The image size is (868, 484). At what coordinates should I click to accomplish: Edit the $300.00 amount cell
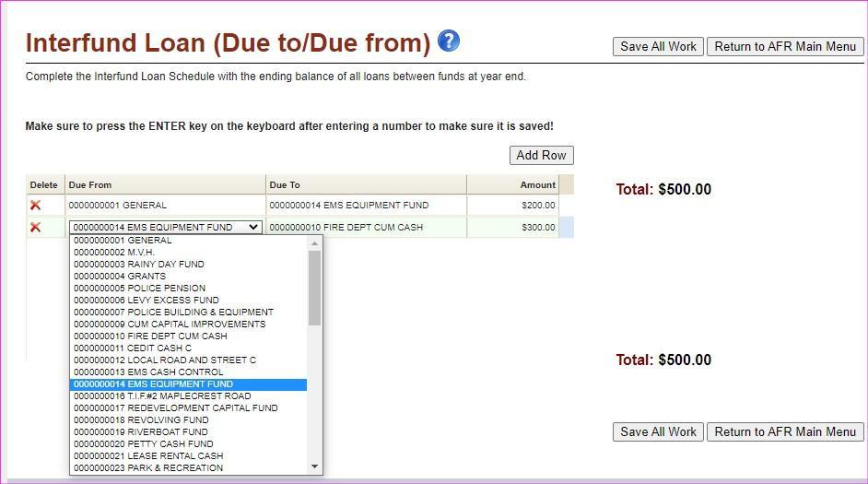pos(512,228)
